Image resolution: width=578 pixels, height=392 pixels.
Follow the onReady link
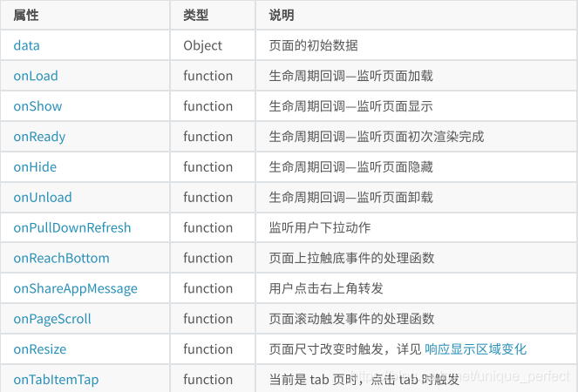tap(39, 137)
